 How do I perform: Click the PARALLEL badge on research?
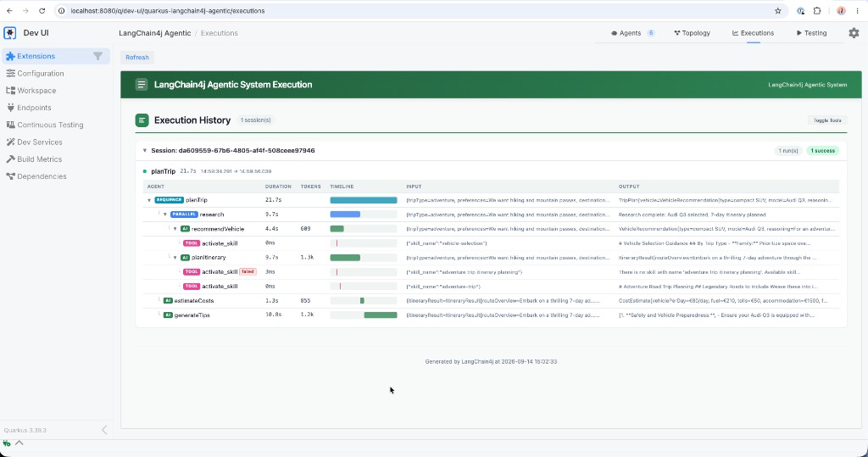(x=184, y=215)
